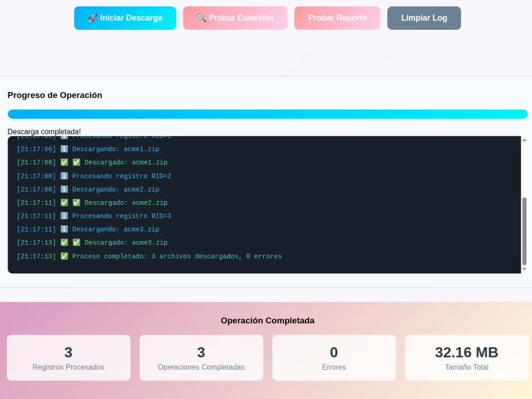
Task: Click the '32.16 MB' value
Action: (x=467, y=353)
